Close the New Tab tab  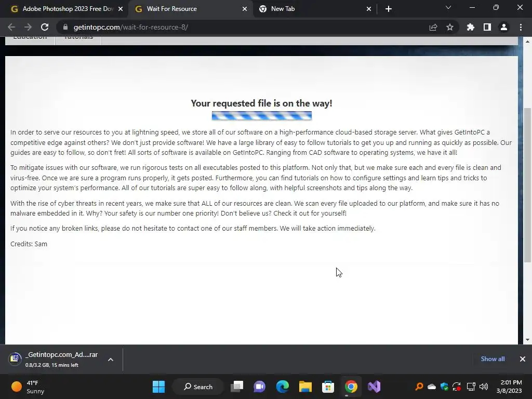(x=369, y=9)
